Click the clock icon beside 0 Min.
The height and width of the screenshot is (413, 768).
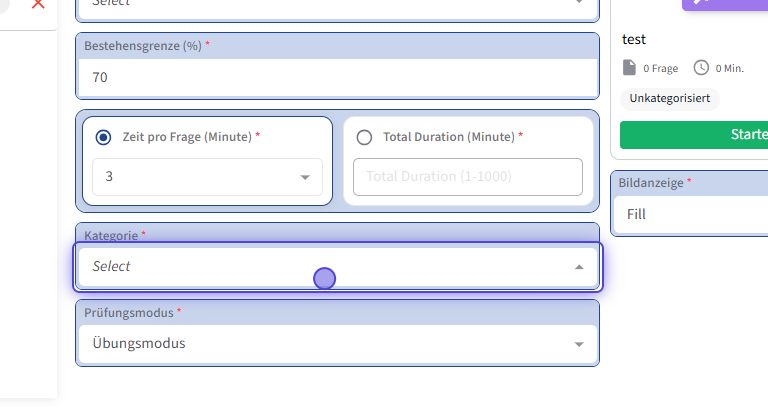(x=701, y=68)
